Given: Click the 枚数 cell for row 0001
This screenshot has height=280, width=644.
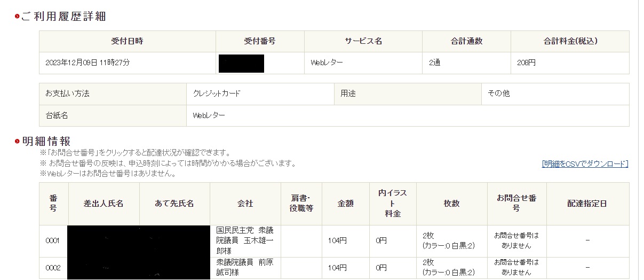Looking at the screenshot, I should tap(451, 241).
